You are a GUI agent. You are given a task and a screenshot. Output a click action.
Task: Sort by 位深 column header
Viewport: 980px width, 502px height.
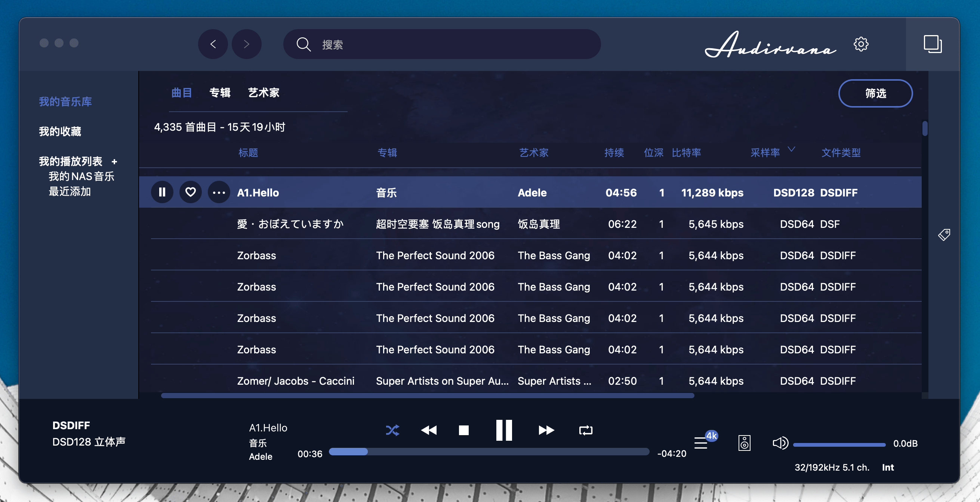654,152
